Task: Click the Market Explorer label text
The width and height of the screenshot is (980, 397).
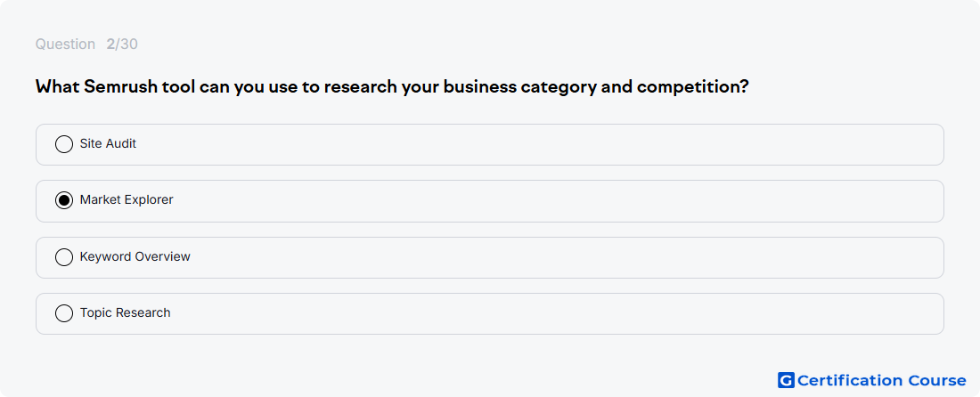Action: point(127,199)
